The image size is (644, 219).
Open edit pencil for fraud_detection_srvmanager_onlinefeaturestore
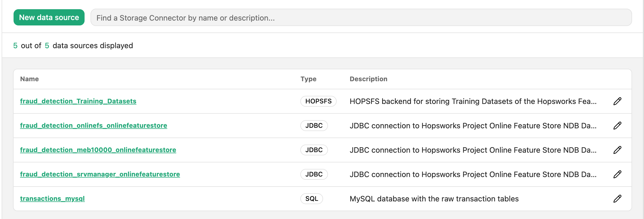(617, 174)
